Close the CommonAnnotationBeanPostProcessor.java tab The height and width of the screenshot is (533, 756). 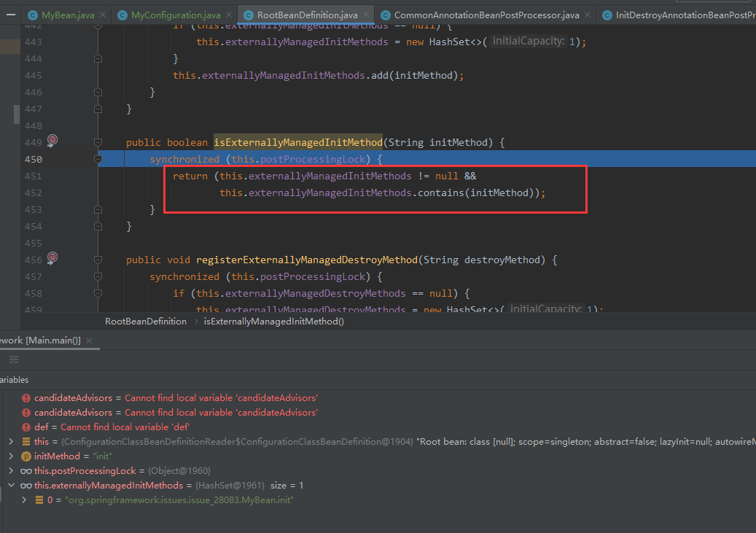(x=588, y=15)
